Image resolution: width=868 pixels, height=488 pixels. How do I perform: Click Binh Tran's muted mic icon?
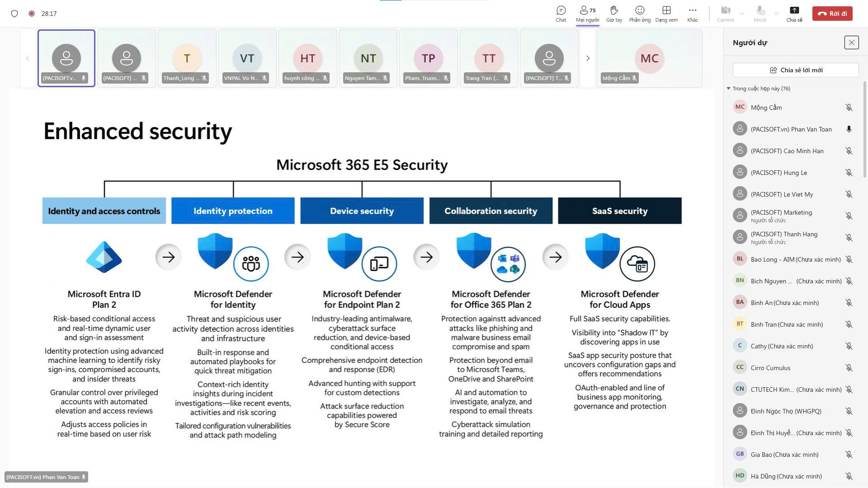point(849,324)
